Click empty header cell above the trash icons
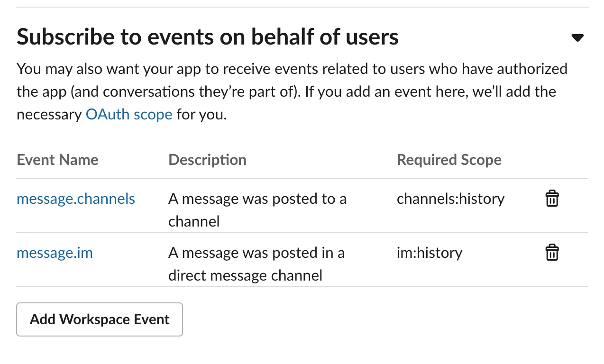This screenshot has width=604, height=364. tap(552, 160)
